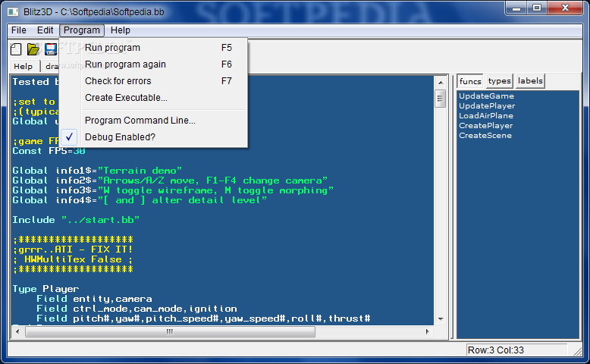
Task: Minimize the Blitz3D window
Action: tap(516, 8)
